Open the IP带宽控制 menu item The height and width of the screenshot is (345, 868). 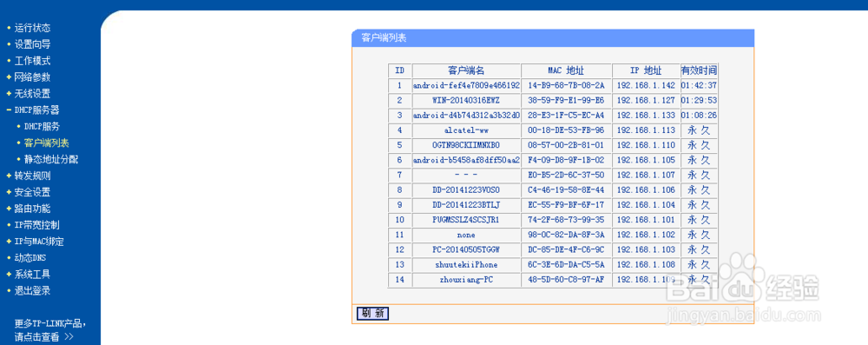click(36, 225)
